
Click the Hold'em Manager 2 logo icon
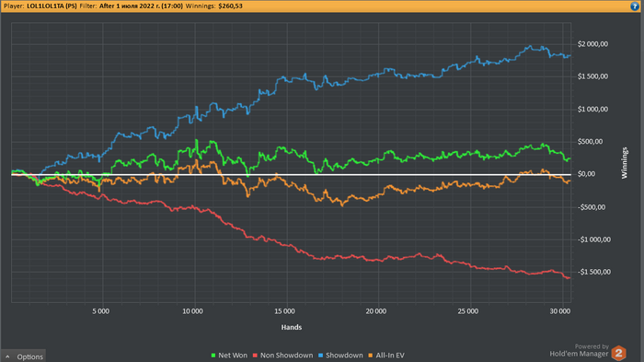(x=619, y=353)
